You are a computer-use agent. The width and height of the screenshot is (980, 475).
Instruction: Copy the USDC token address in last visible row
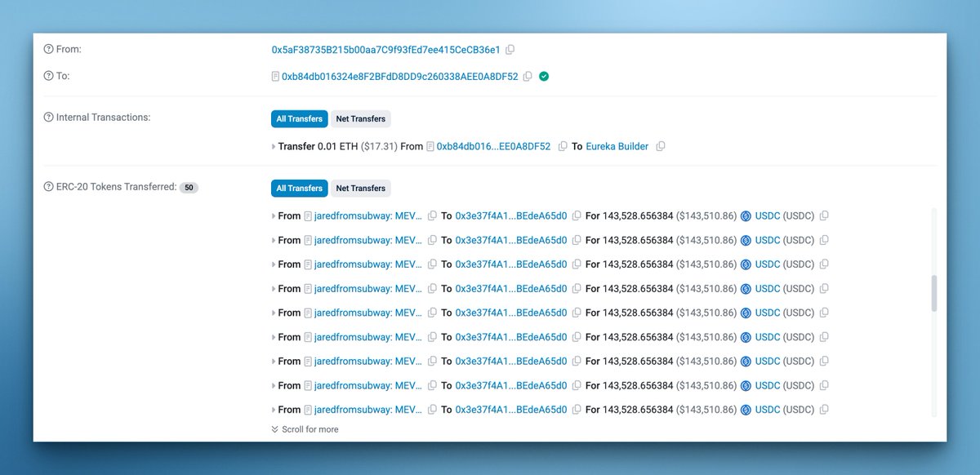(x=824, y=410)
